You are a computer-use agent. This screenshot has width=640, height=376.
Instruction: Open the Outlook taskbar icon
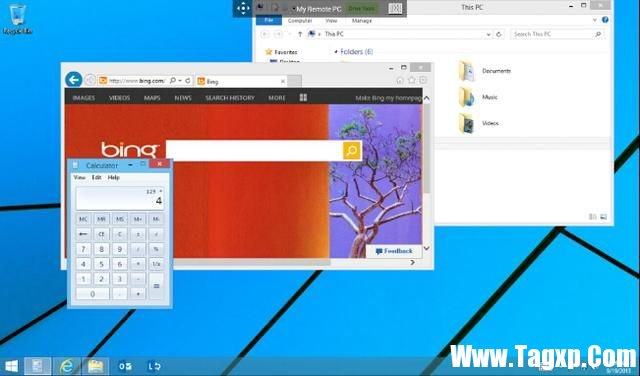click(x=124, y=366)
